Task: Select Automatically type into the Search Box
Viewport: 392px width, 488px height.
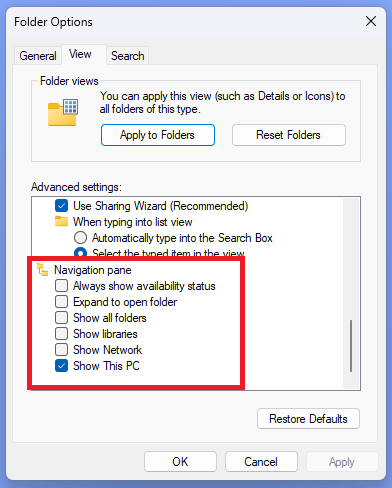Action: (x=80, y=238)
